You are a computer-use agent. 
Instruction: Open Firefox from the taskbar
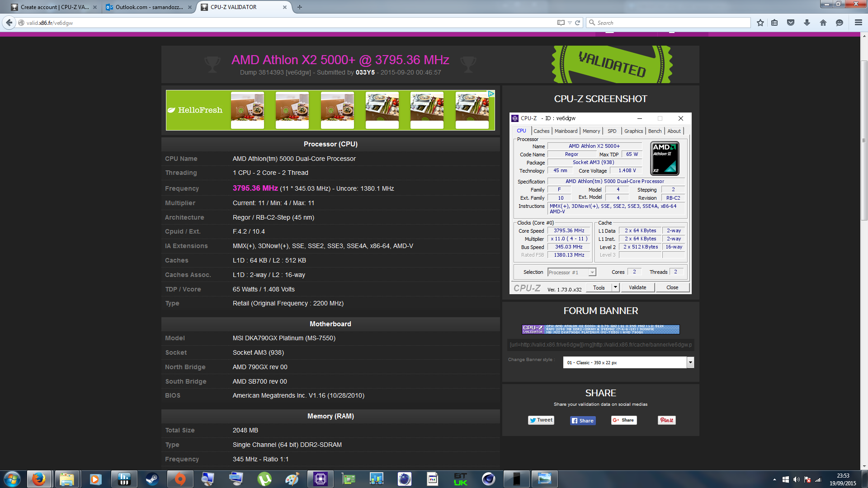(39, 479)
